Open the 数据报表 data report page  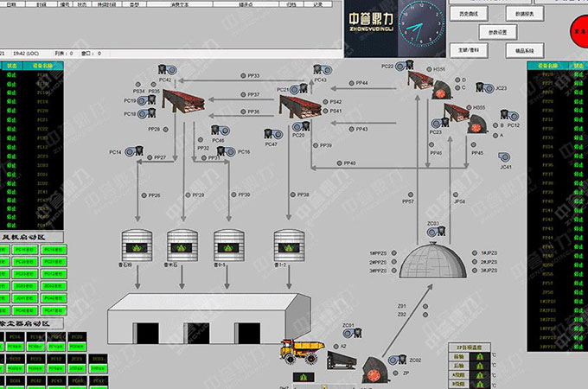pyautogui.click(x=525, y=15)
